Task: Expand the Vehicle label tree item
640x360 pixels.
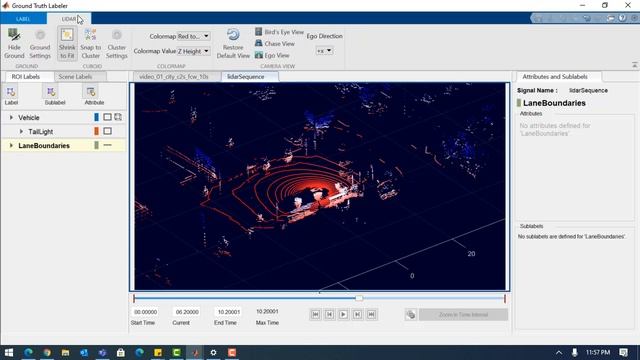Action: [x=11, y=118]
